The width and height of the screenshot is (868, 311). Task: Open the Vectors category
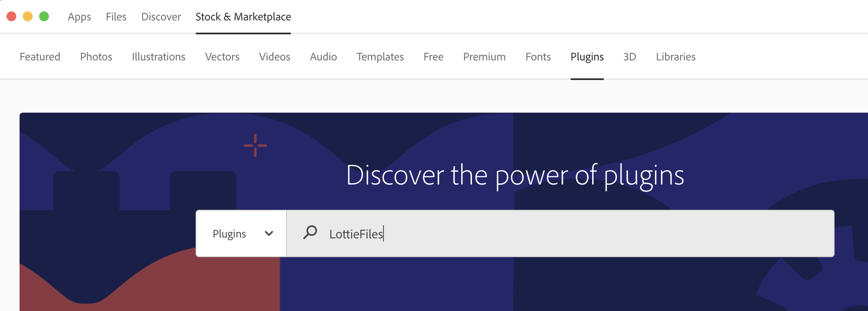[222, 57]
